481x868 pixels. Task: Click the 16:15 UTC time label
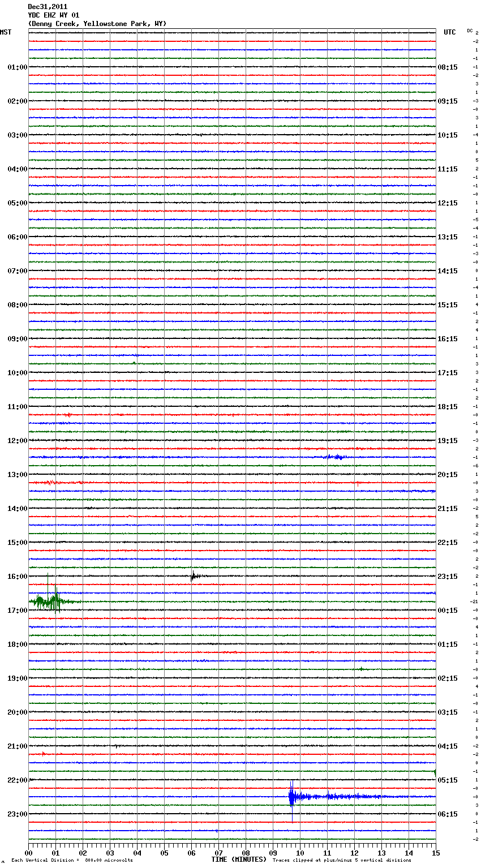pyautogui.click(x=448, y=339)
